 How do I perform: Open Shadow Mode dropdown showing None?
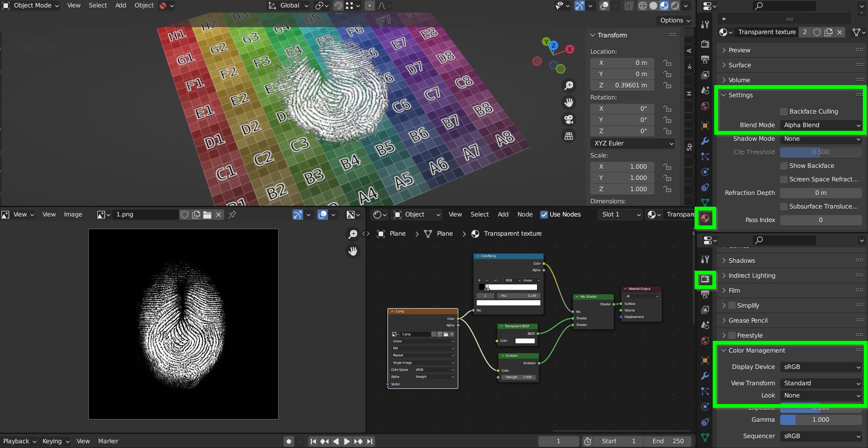(821, 138)
